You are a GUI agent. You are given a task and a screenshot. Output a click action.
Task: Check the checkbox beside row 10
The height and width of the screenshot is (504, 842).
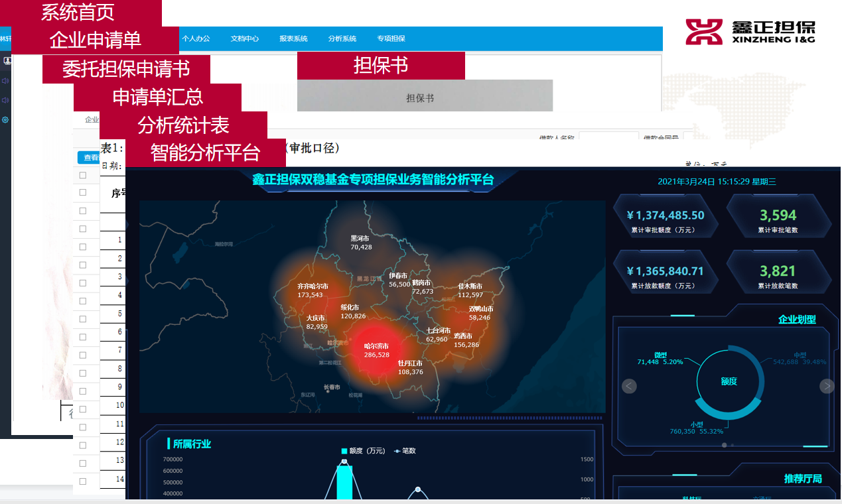[x=83, y=409]
